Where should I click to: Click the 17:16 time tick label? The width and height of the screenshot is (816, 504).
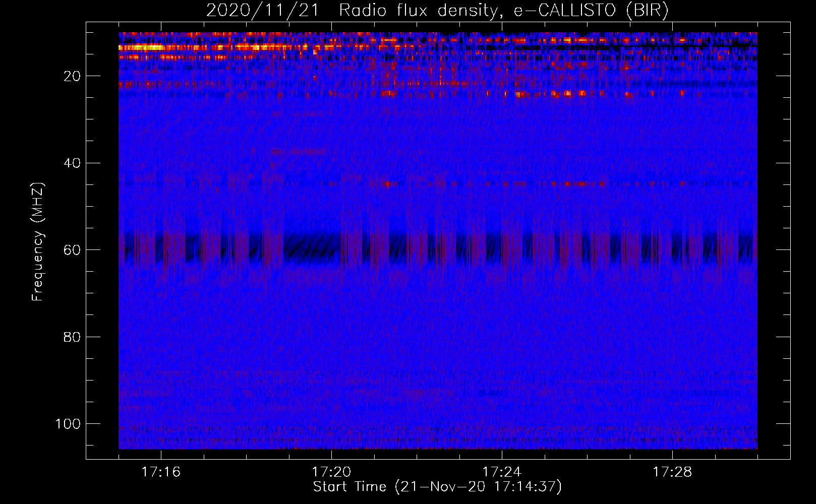(161, 472)
